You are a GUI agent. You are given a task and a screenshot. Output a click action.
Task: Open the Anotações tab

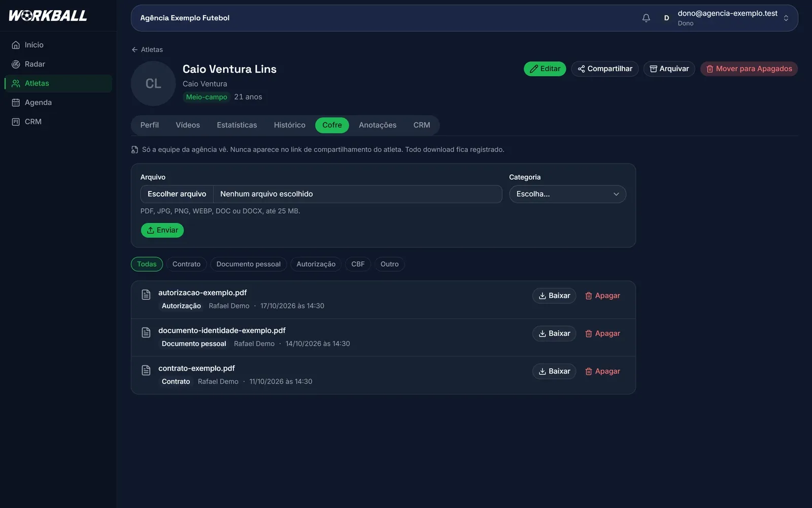click(x=378, y=125)
